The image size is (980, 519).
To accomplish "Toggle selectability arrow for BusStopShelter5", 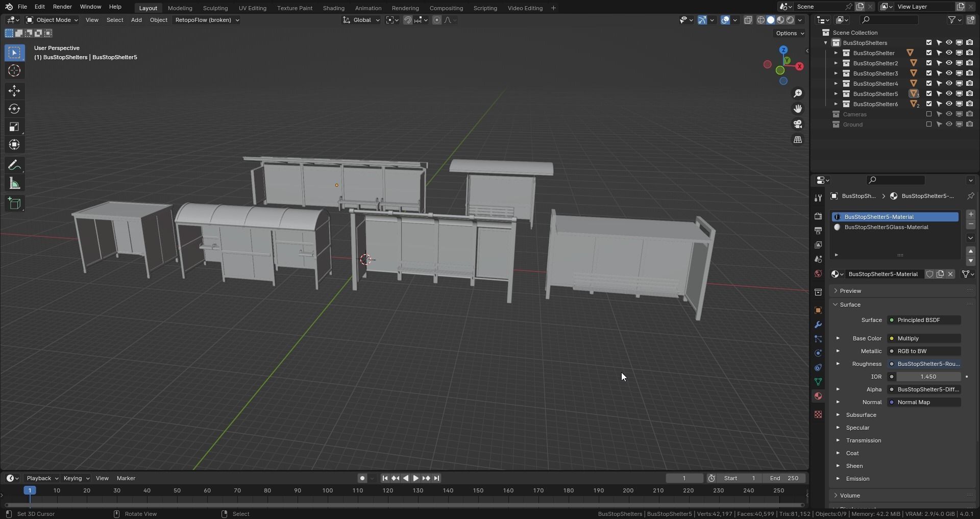I will pos(939,94).
